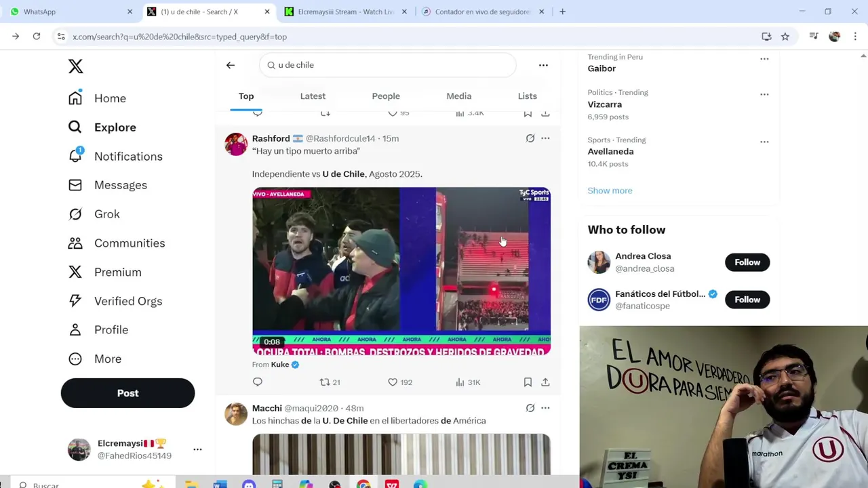This screenshot has height=488, width=868.
Task: Switch to Elcremaysiii Stream tab
Action: pyautogui.click(x=346, y=12)
